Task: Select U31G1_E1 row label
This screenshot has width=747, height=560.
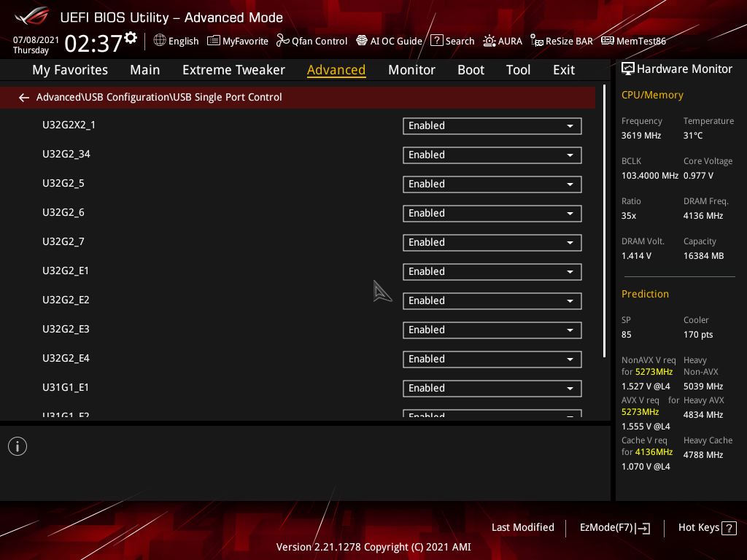Action: point(65,387)
